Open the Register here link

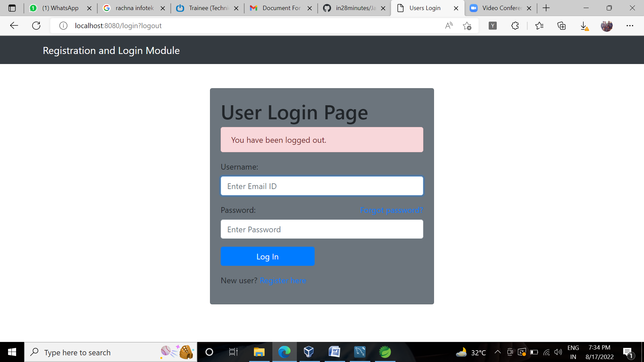click(x=283, y=281)
